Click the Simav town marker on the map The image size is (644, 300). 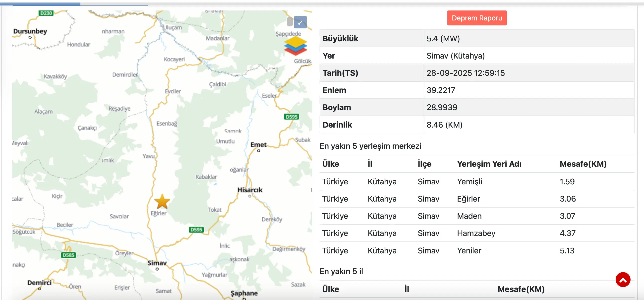(157, 269)
